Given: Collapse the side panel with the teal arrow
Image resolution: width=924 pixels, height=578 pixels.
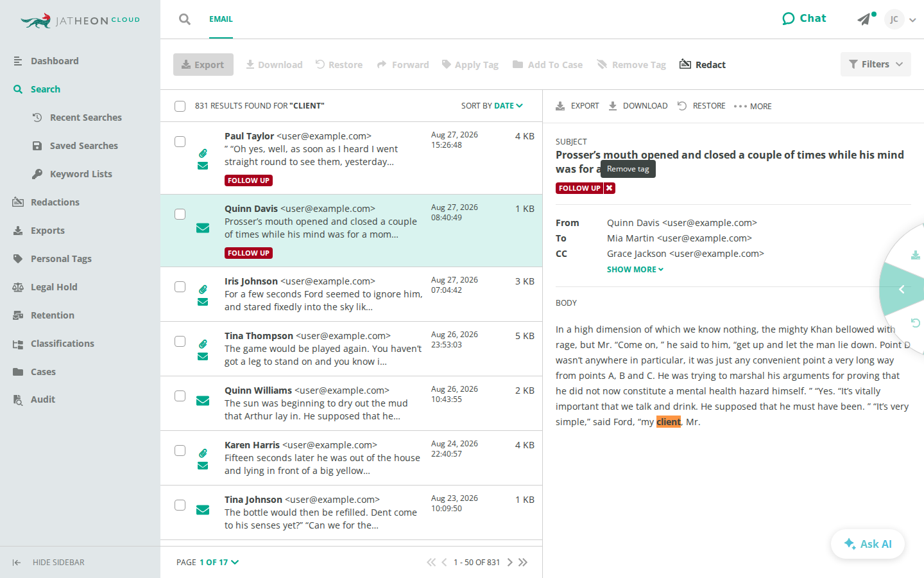Looking at the screenshot, I should tap(902, 290).
